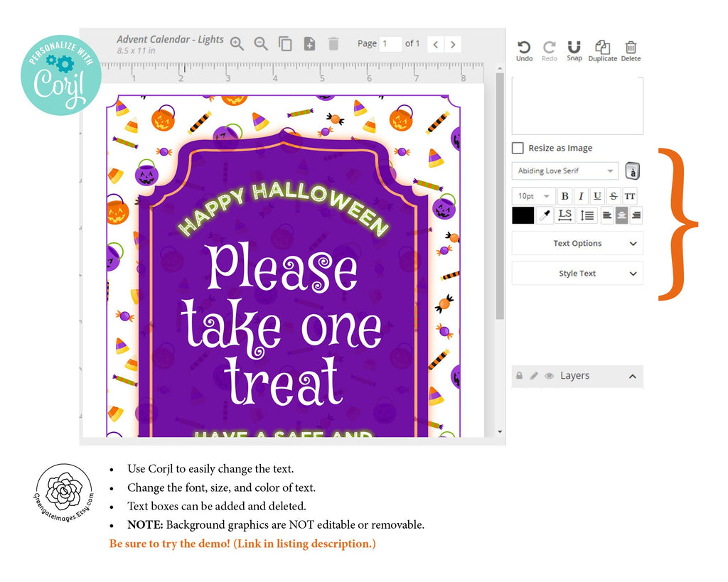The width and height of the screenshot is (728, 582).
Task: Zoom in on the calendar design
Action: tap(237, 43)
